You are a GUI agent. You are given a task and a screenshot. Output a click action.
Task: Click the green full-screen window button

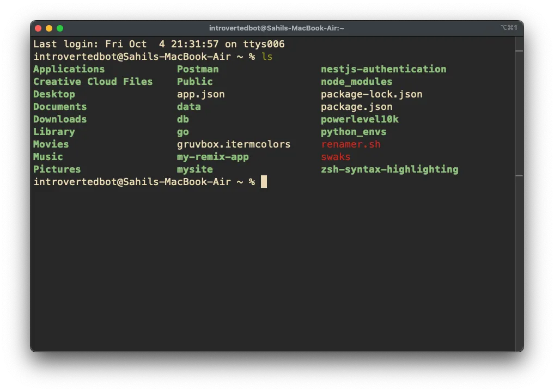coord(60,28)
